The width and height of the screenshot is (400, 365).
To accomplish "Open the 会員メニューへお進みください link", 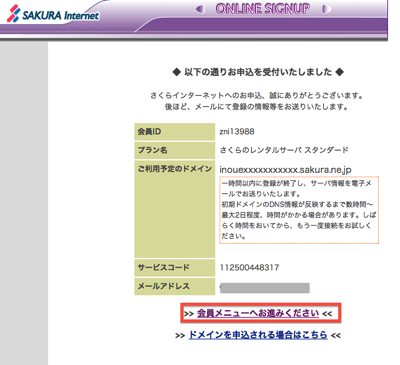I will pyautogui.click(x=258, y=313).
